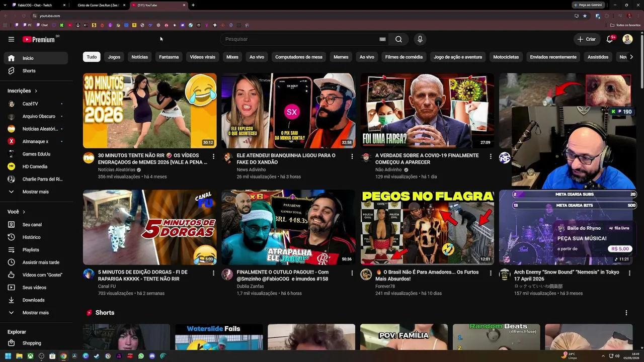
Task: Select the Notícias filter chip
Action: click(140, 57)
